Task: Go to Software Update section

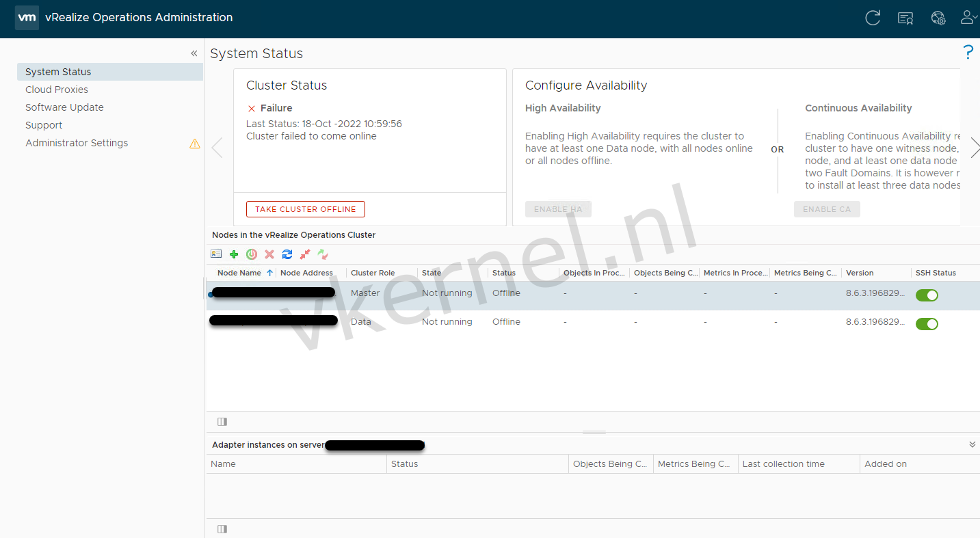Action: point(64,107)
